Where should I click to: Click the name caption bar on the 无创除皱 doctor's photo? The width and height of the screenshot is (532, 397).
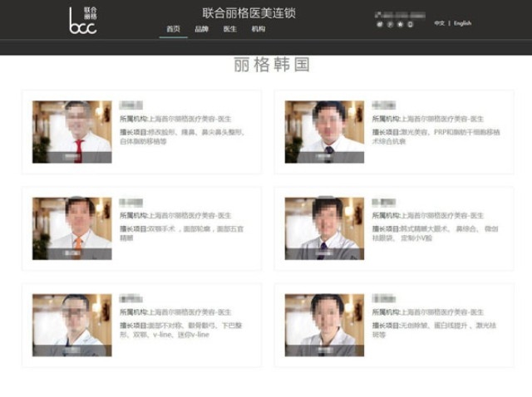pos(324,350)
